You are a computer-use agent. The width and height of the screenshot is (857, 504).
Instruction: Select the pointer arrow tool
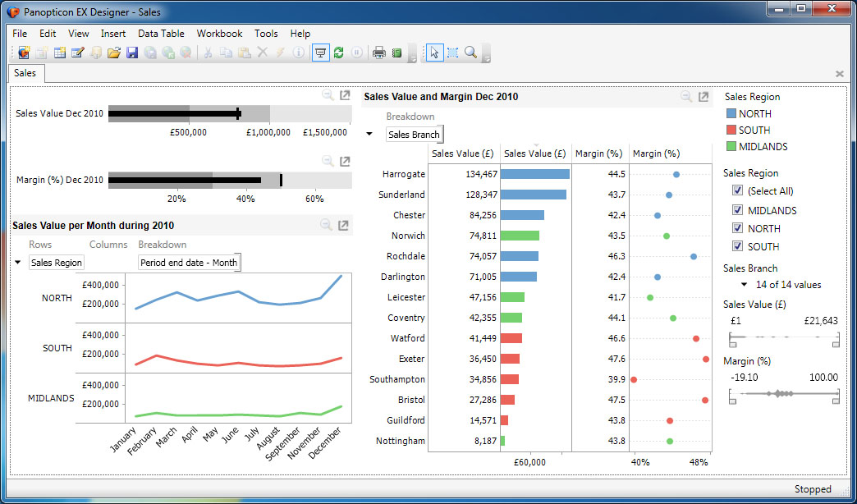pos(433,53)
